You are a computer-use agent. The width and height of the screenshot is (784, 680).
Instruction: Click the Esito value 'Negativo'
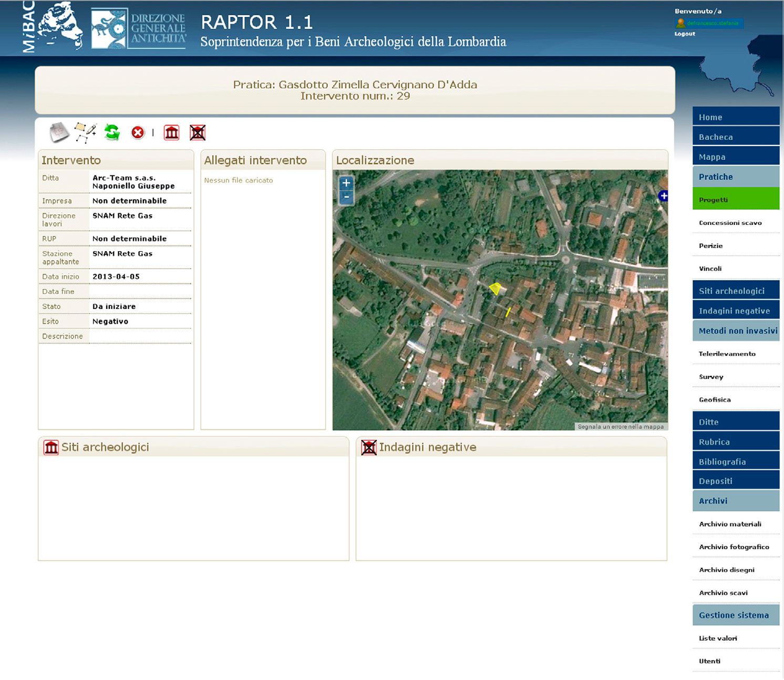(110, 321)
